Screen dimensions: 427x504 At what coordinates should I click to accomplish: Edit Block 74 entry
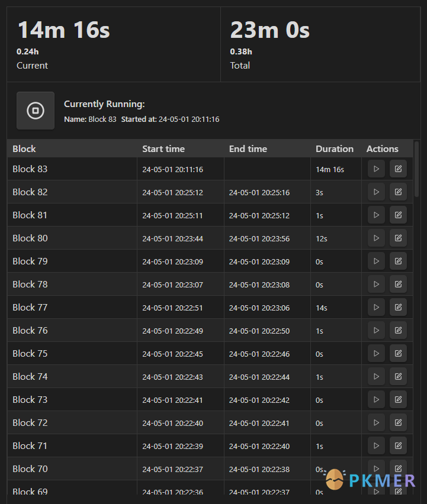(398, 377)
